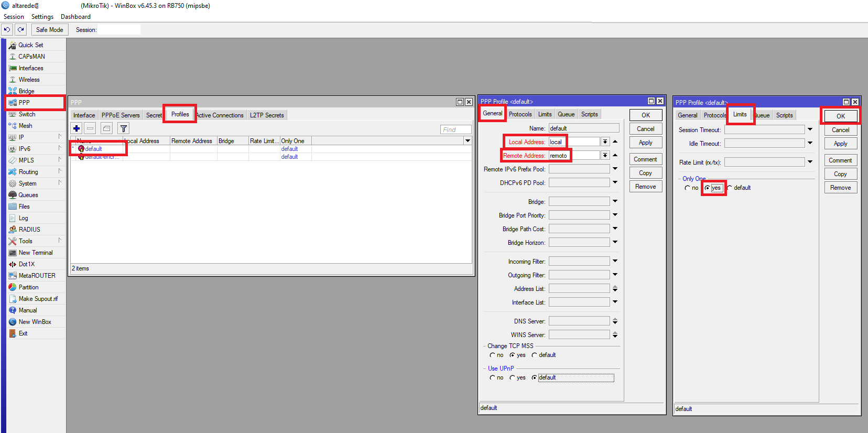The width and height of the screenshot is (868, 433).
Task: Click the undo arrow in the toolbar
Action: pos(7,30)
